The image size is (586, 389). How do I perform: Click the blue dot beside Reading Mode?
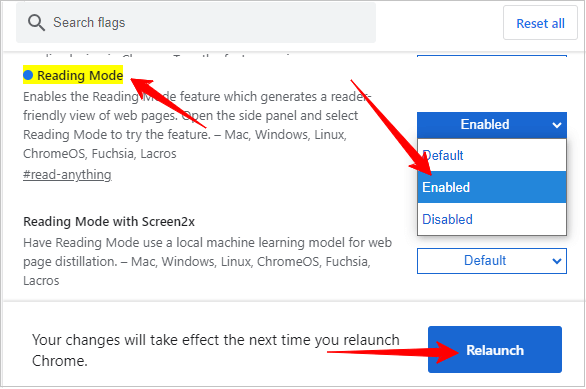coord(28,75)
